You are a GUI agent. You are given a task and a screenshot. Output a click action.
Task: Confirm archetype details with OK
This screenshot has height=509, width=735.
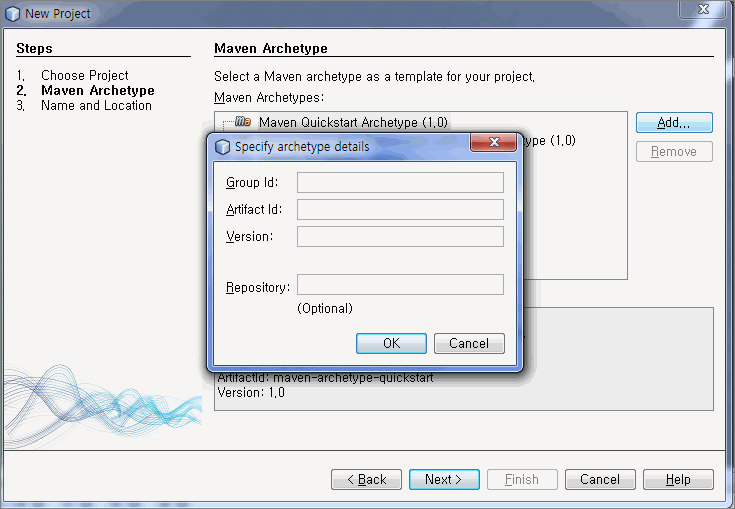tap(391, 343)
